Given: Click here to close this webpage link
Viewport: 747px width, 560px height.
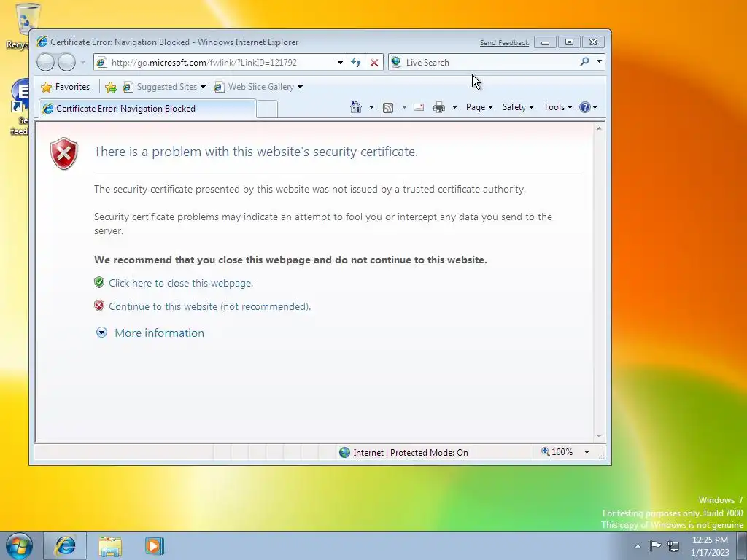Looking at the screenshot, I should (x=181, y=283).
